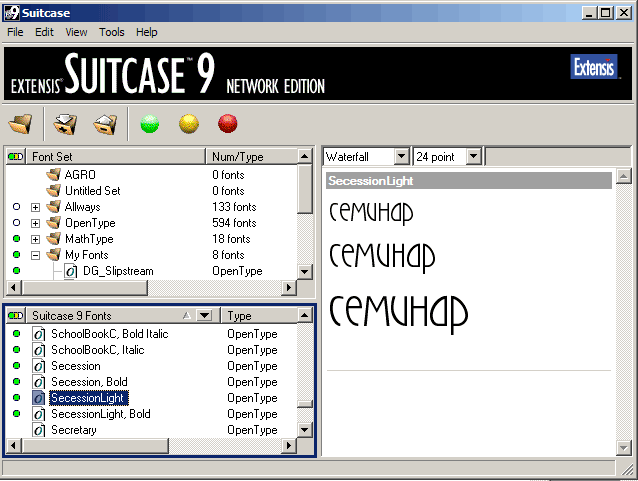Toggle activation dot for SecessionLight, Bold

(x=16, y=414)
